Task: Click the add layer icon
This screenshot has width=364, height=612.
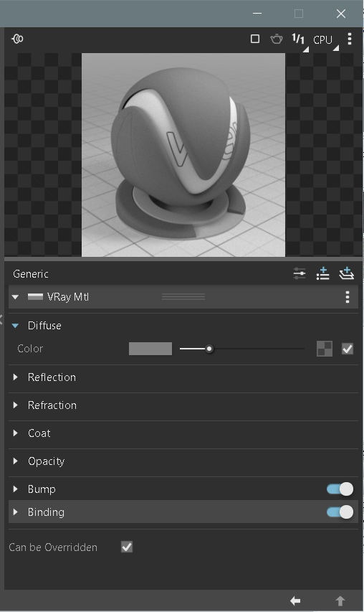Action: (347, 273)
